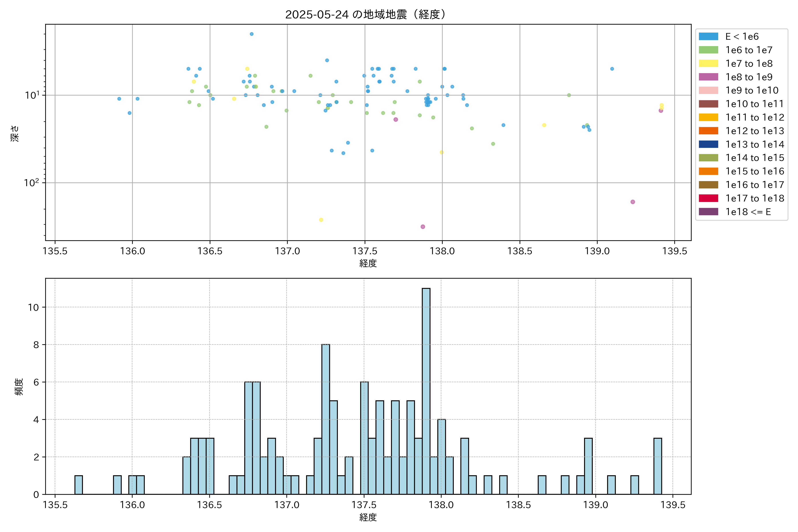Click the 1e12 to 1e13 legend label
The width and height of the screenshot is (798, 532).
point(755,131)
